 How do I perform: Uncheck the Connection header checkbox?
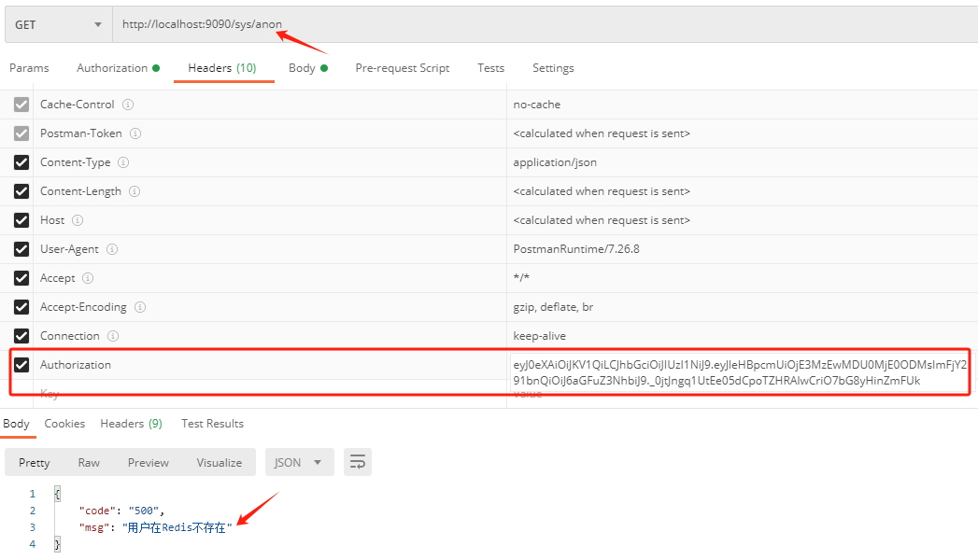pos(21,336)
